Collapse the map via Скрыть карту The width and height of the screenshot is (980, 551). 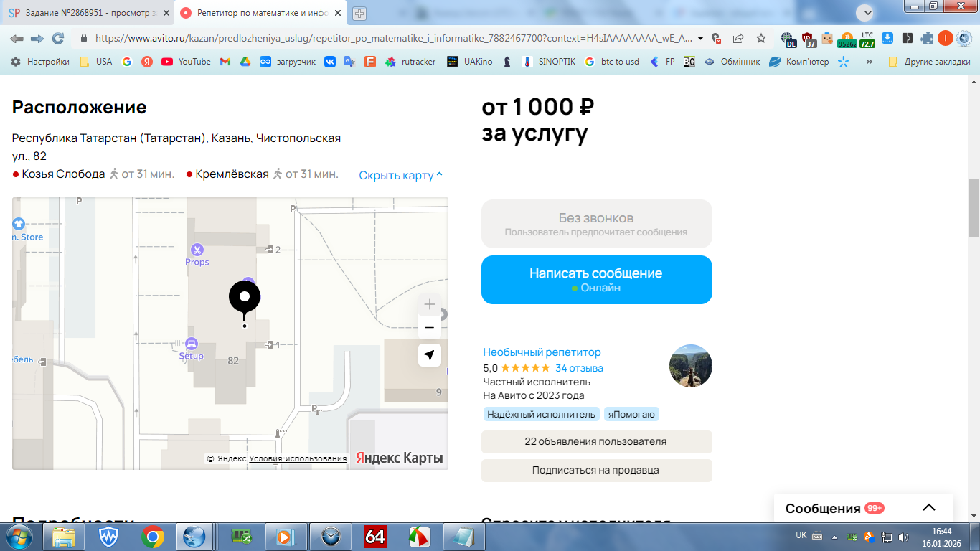point(401,175)
